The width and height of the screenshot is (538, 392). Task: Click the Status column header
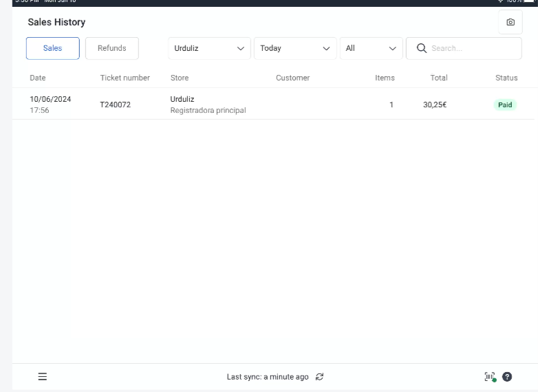(506, 78)
